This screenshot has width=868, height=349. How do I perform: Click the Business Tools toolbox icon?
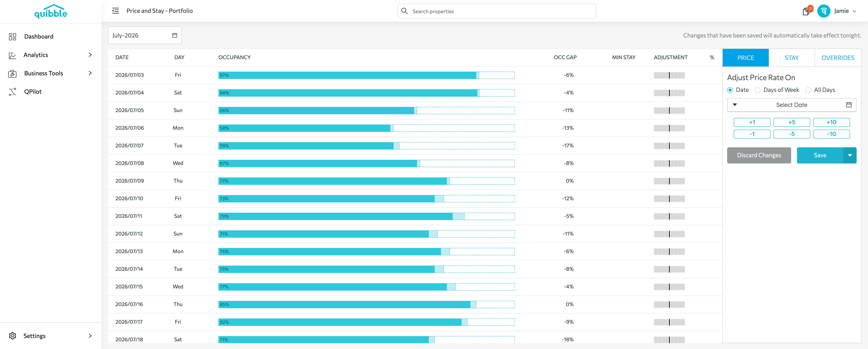point(13,73)
